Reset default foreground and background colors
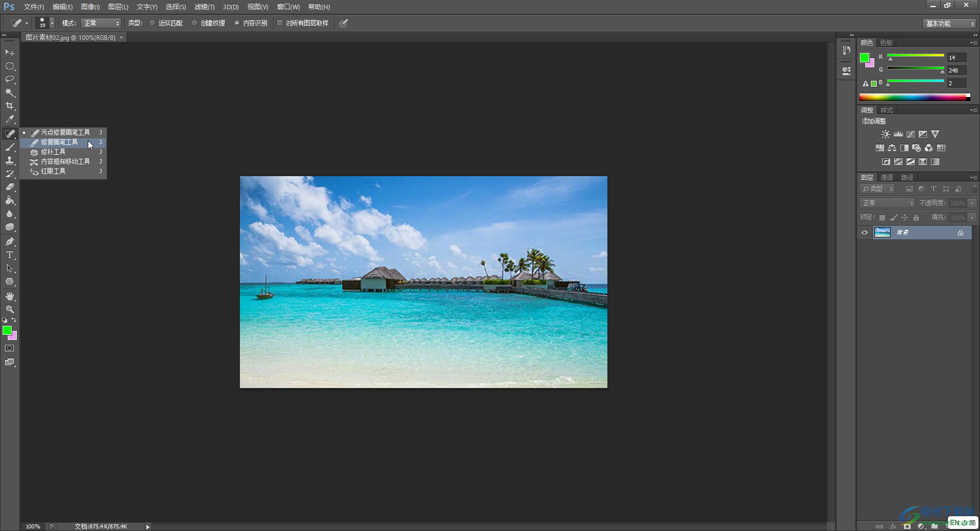 point(5,320)
